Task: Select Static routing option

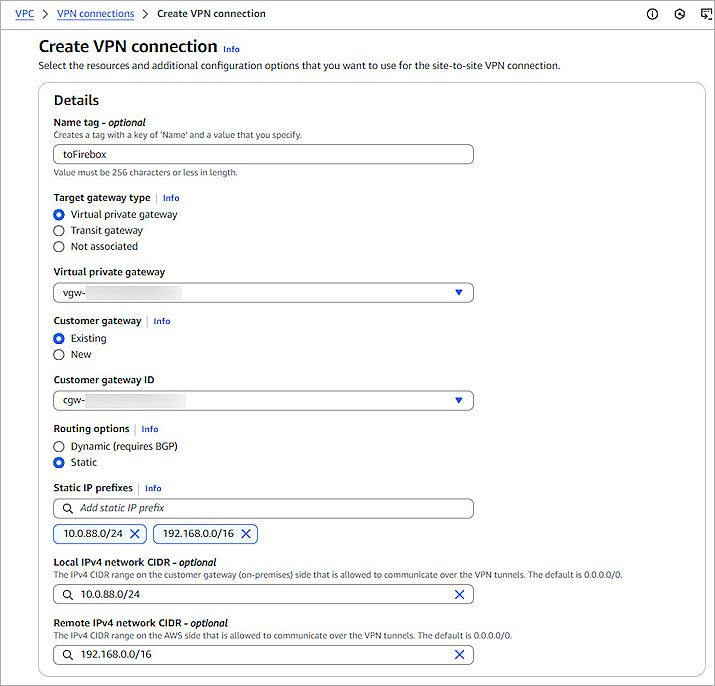Action: click(59, 463)
